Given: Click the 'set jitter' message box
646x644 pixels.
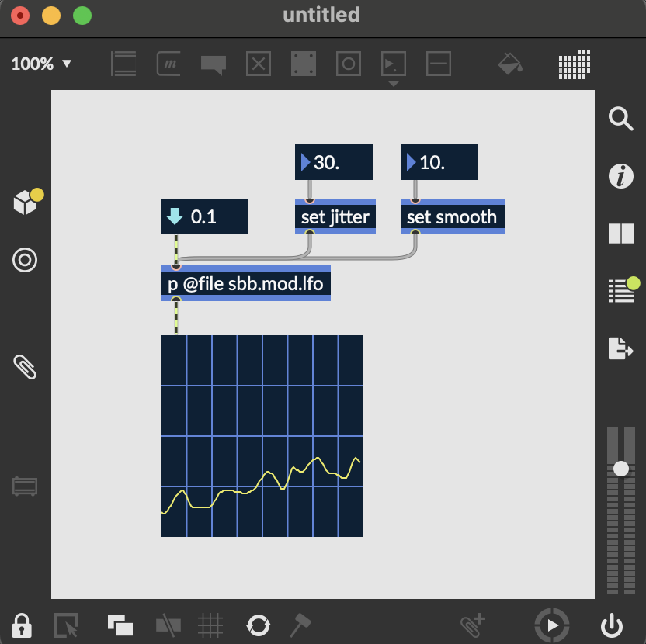Looking at the screenshot, I should tap(335, 217).
